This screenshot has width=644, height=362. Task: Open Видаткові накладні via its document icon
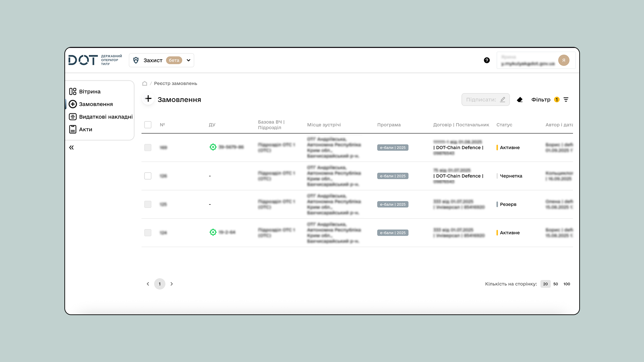click(73, 117)
